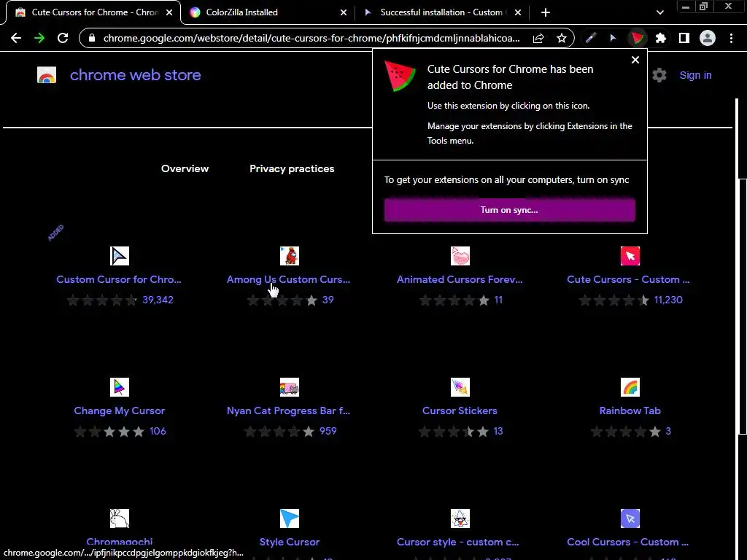The width and height of the screenshot is (747, 560).
Task: Open Cursor style - custom c... link
Action: click(x=458, y=542)
